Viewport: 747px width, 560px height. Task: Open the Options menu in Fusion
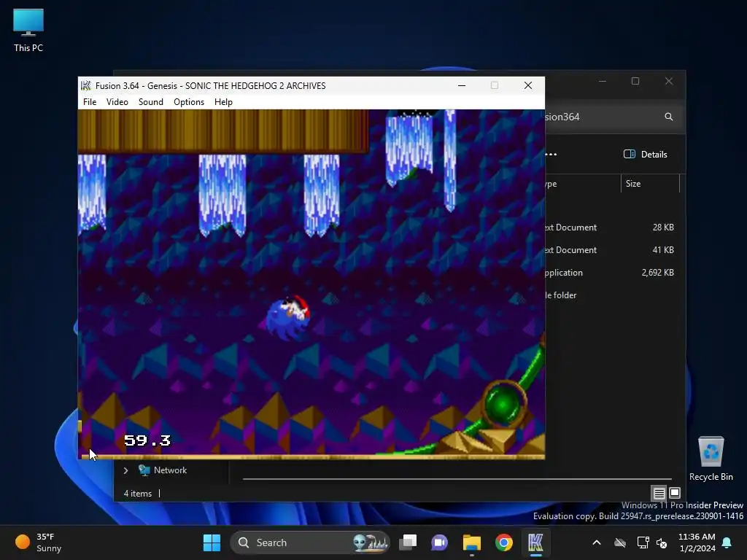coord(189,102)
